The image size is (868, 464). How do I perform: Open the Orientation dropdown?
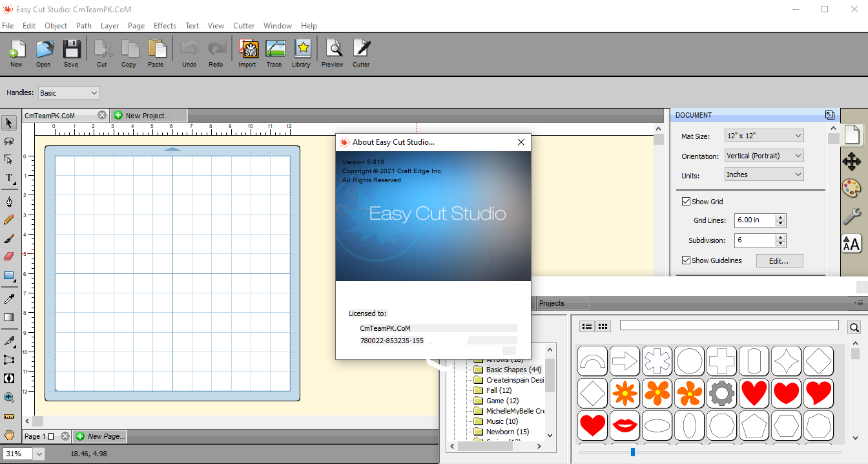764,156
